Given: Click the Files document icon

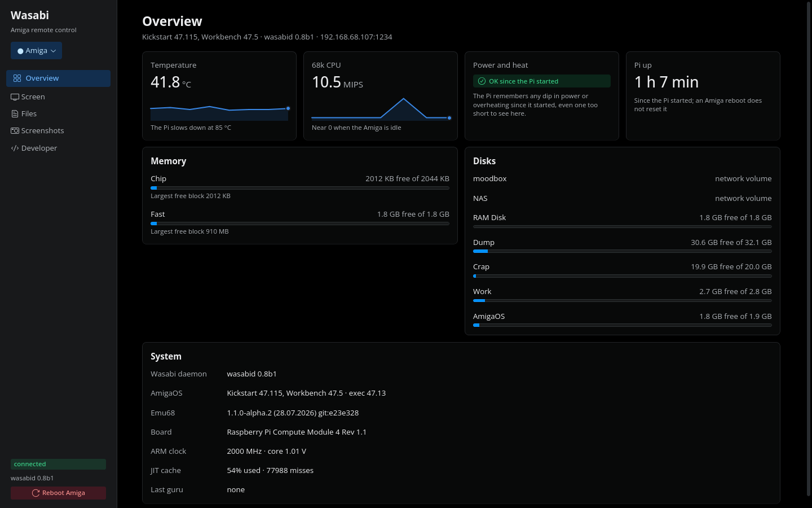Looking at the screenshot, I should [15, 114].
